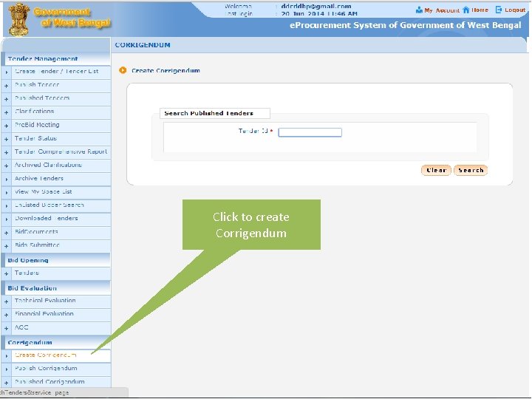This screenshot has height=399, width=532.
Task: Click orange arrow bullet beside Create Corrigendum
Action: click(123, 70)
